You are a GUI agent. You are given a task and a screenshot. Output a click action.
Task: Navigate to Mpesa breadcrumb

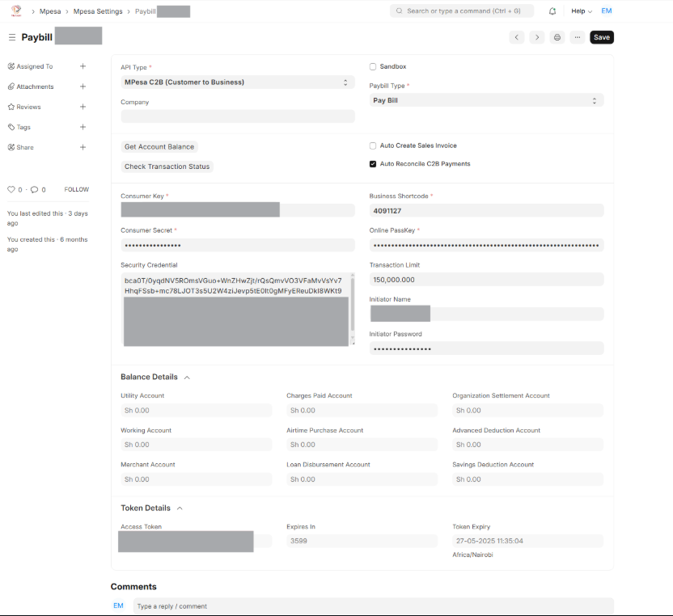tap(50, 11)
